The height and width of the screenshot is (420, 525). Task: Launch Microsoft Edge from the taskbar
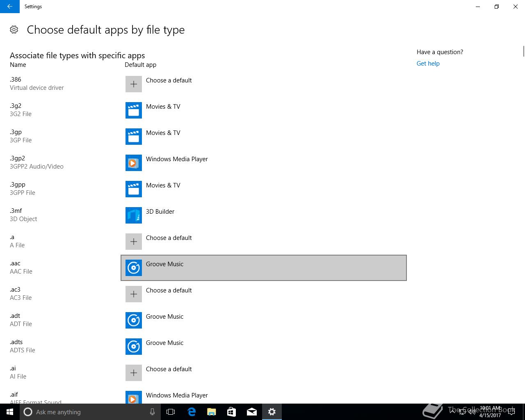pyautogui.click(x=192, y=412)
